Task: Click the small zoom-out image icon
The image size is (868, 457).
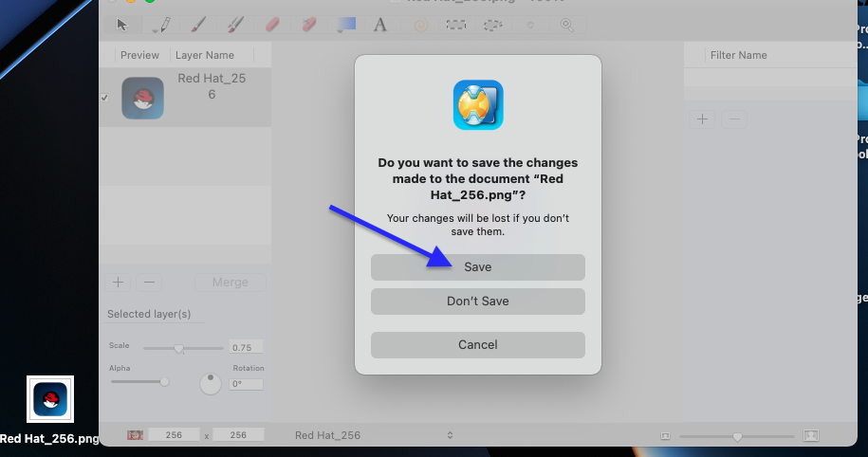Action: click(x=665, y=436)
